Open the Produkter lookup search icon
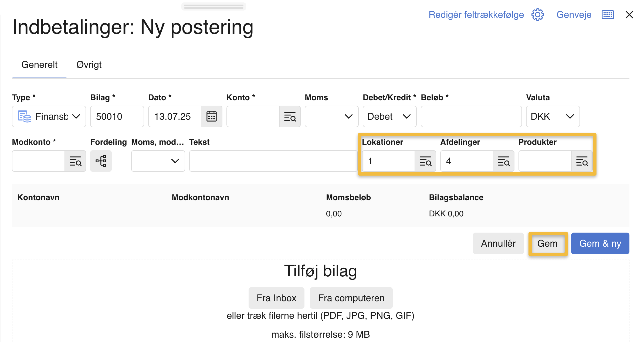The width and height of the screenshot is (644, 342). pyautogui.click(x=582, y=161)
